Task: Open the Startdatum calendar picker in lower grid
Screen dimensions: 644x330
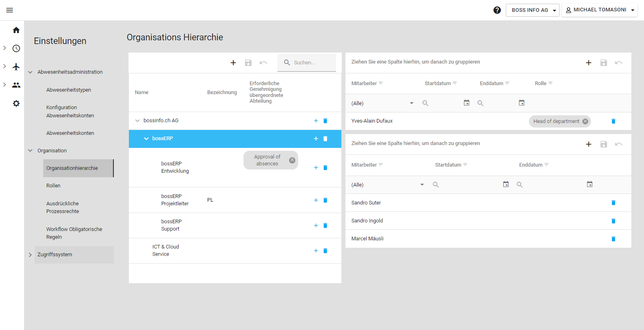Action: (506, 184)
